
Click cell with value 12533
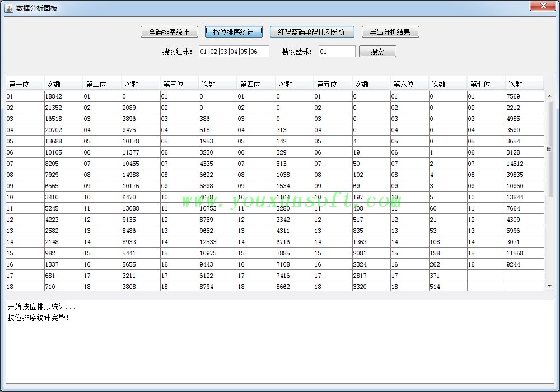[218, 242]
